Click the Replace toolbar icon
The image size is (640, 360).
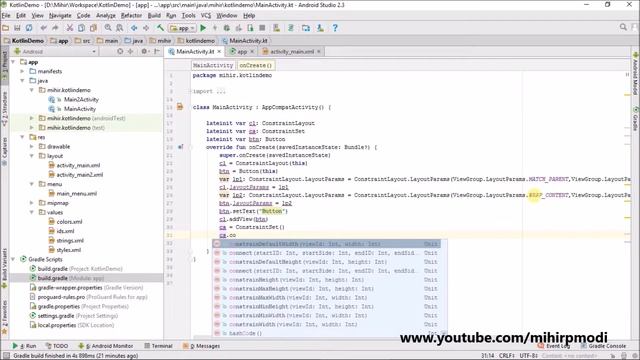(120, 28)
